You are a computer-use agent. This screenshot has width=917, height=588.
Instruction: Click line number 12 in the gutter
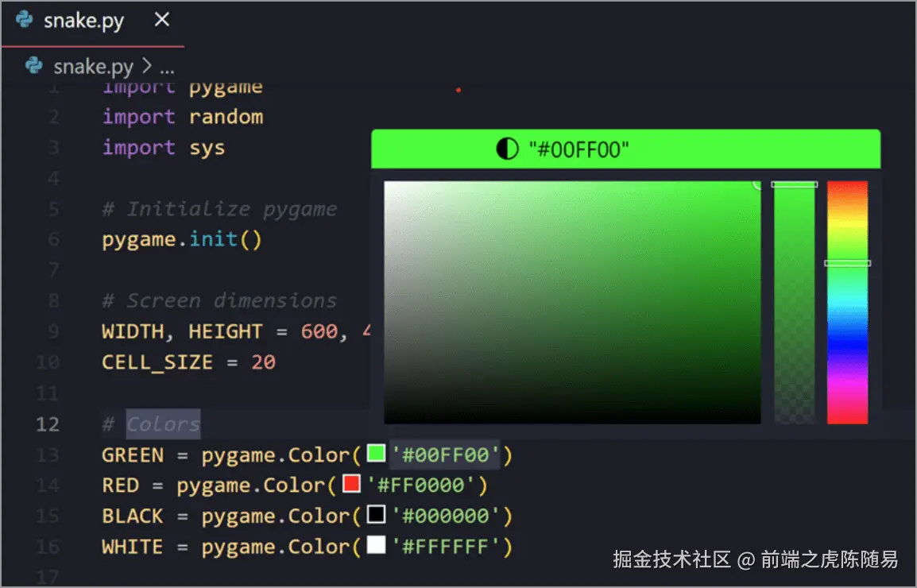tap(48, 424)
